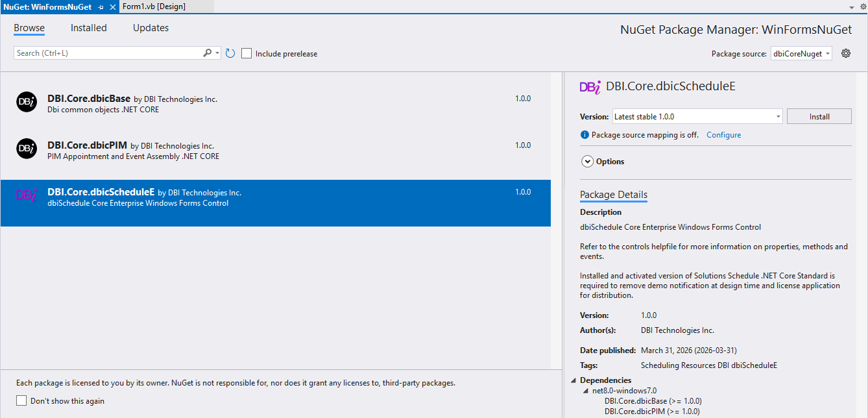Click the DBI.Core.dbicScheduleE list logo
868x418 pixels.
(x=27, y=195)
